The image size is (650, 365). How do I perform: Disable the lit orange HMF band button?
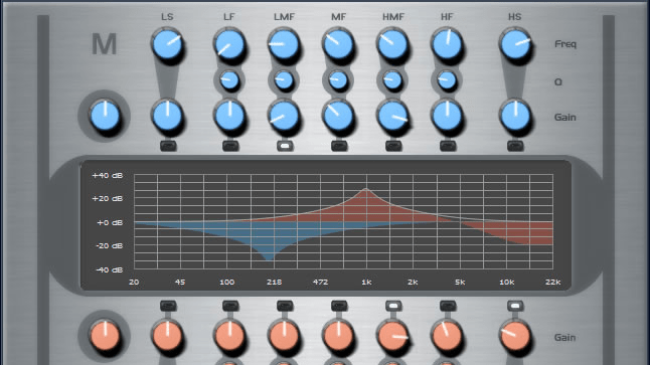[393, 306]
